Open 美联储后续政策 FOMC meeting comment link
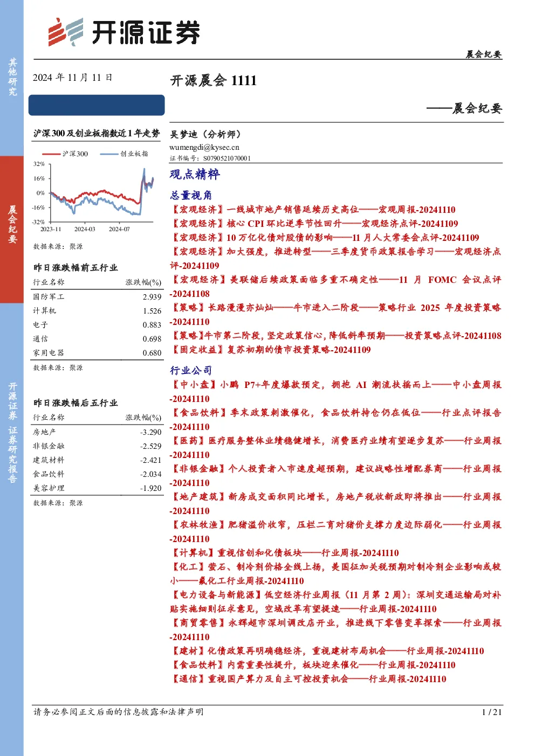The height and width of the screenshot is (756, 535). pyautogui.click(x=335, y=287)
